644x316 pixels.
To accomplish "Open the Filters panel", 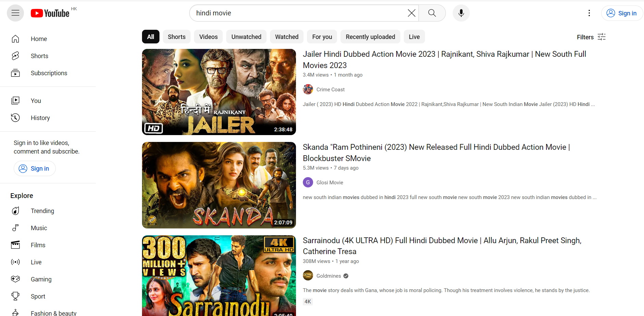I will click(x=591, y=37).
